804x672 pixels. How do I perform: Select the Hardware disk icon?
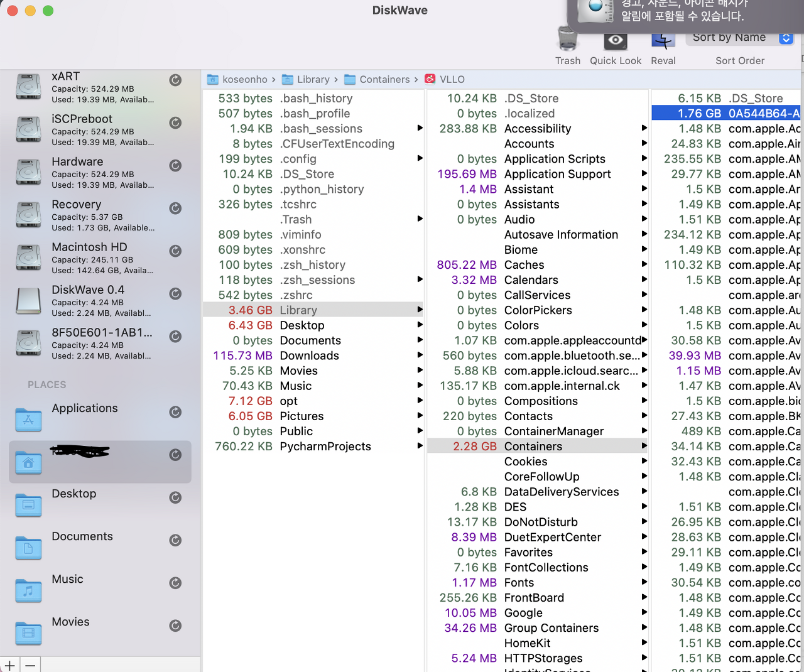pyautogui.click(x=29, y=173)
